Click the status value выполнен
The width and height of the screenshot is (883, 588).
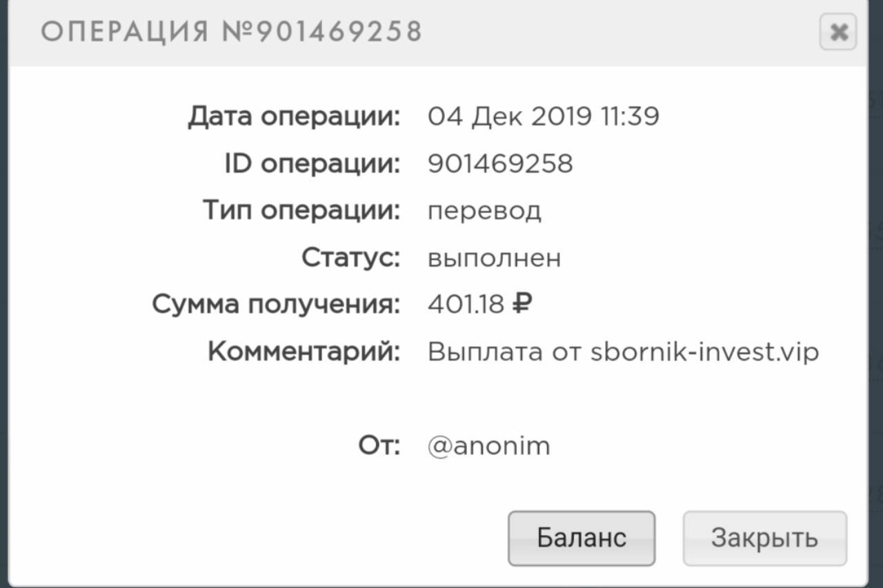pyautogui.click(x=494, y=258)
